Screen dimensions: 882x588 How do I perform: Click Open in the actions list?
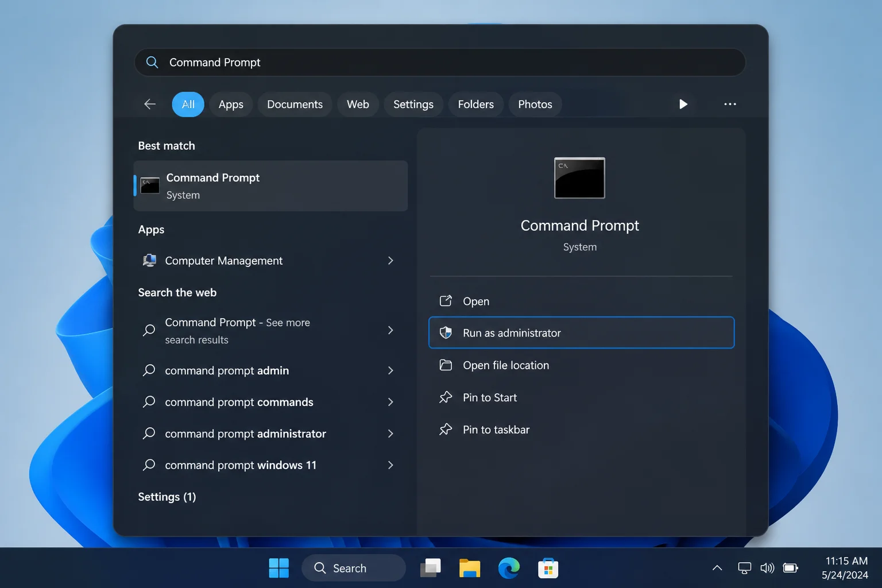[x=581, y=301]
